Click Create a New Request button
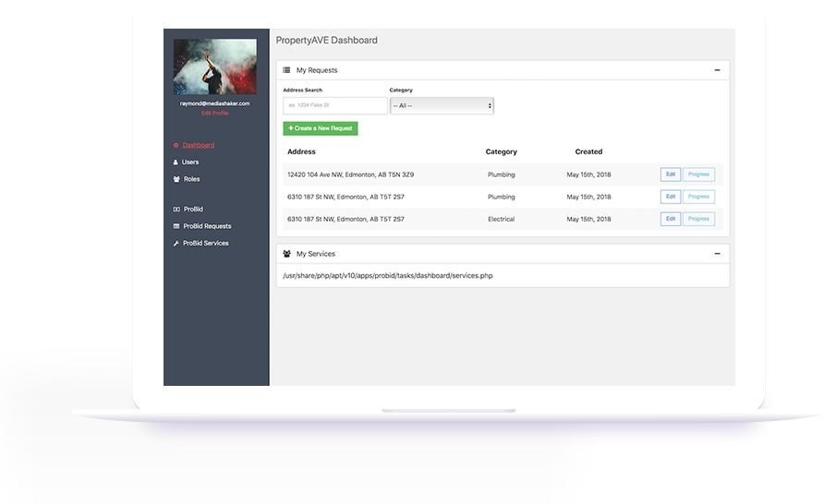This screenshot has width=824, height=504. tap(321, 128)
